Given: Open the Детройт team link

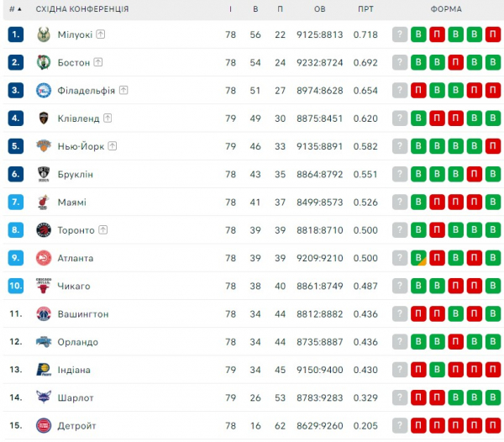Looking at the screenshot, I should coord(77,426).
